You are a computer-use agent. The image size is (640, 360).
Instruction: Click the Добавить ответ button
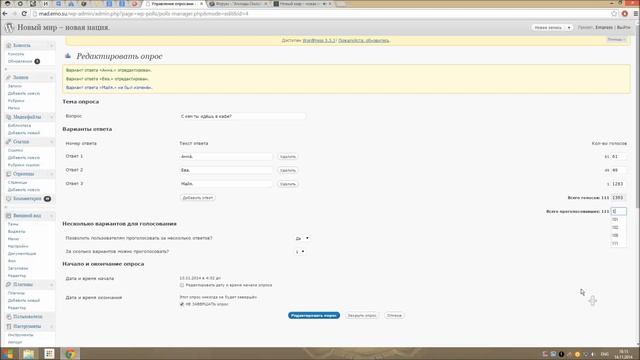coord(198,198)
